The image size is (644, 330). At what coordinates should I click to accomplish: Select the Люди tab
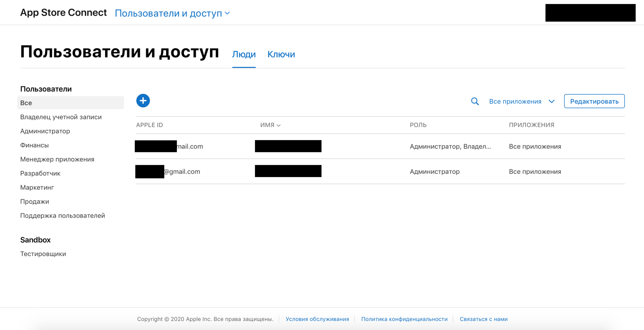coord(244,54)
